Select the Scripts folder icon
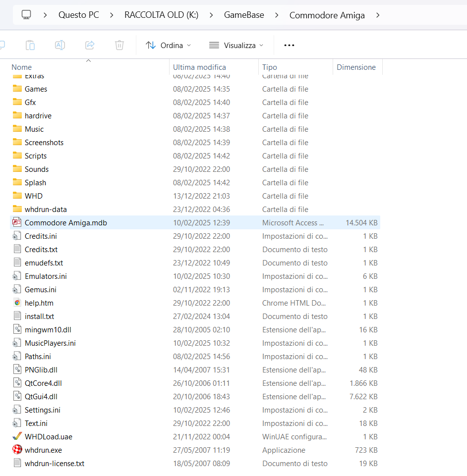 tap(17, 156)
